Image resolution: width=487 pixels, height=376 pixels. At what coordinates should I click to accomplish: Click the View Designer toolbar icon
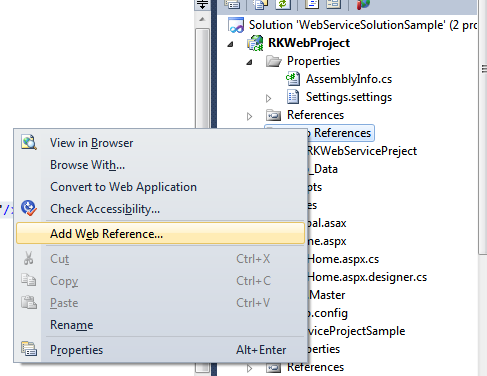tap(334, 4)
